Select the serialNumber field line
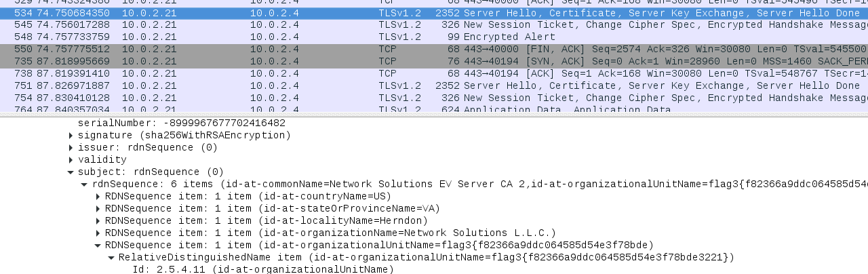Viewport: 868px width, 274px height. [x=182, y=123]
